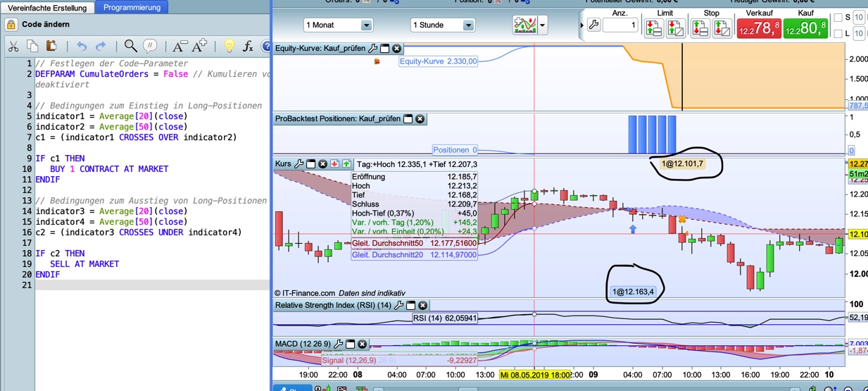The image size is (868, 391).
Task: Close the RSI indicator panel
Action: (422, 305)
